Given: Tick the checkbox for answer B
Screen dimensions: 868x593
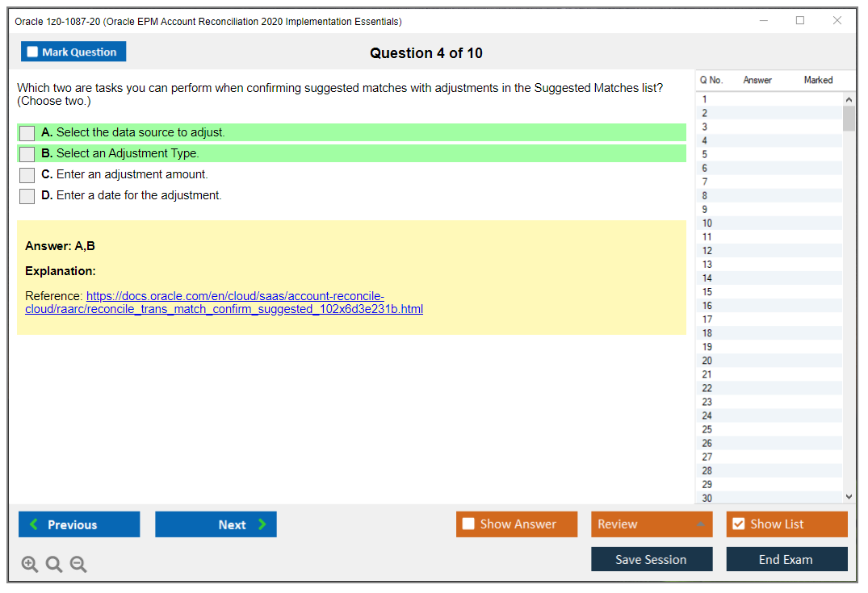Looking at the screenshot, I should (x=27, y=154).
